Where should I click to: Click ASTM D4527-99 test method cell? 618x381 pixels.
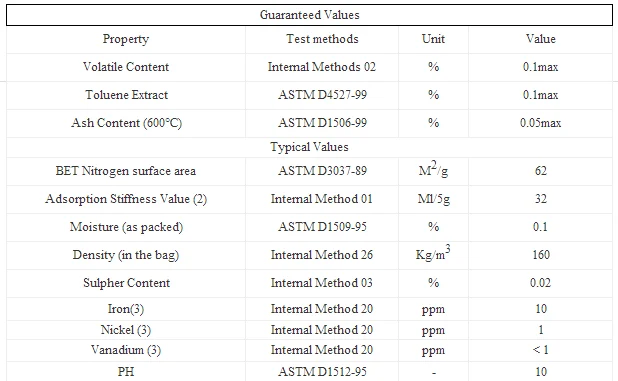[x=322, y=95]
